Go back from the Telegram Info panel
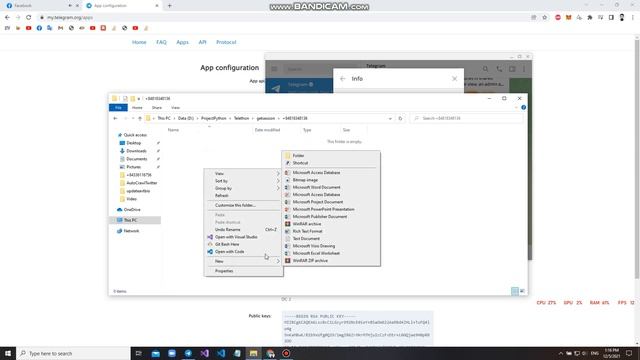The height and width of the screenshot is (360, 640). [x=342, y=79]
